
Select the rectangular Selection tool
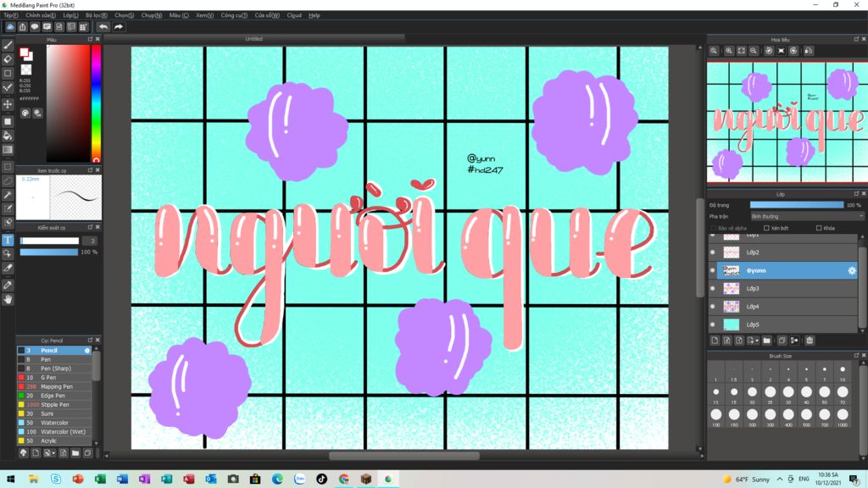point(8,167)
